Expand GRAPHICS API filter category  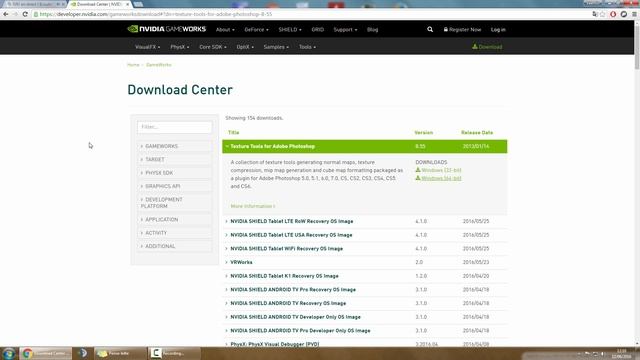point(175,186)
